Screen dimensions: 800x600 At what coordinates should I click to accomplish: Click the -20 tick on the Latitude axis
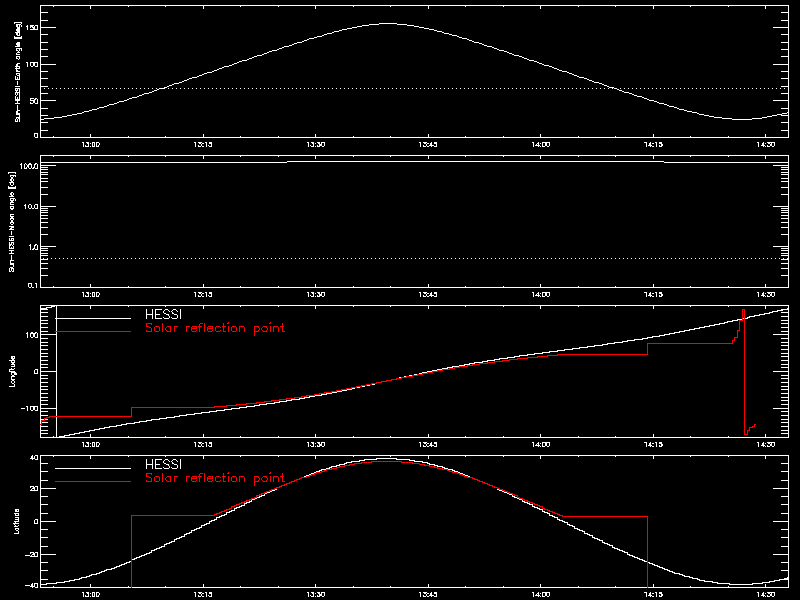32,555
